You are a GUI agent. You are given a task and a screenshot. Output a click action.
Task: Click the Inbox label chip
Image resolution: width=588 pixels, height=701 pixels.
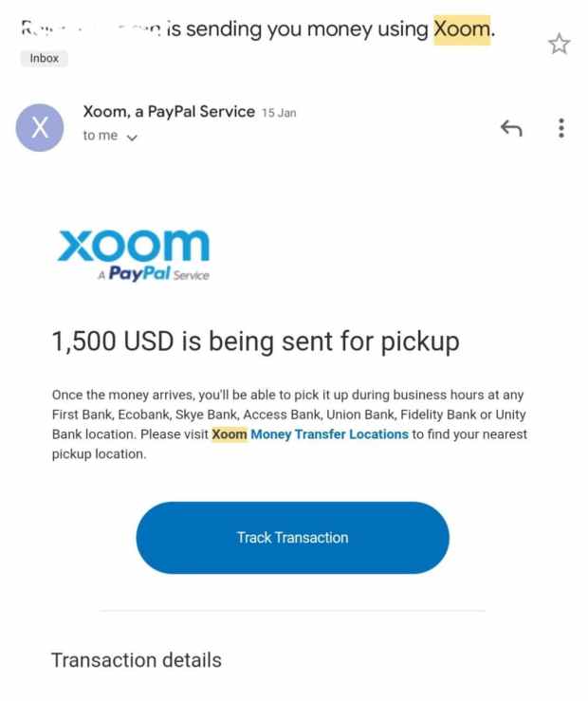coord(45,59)
